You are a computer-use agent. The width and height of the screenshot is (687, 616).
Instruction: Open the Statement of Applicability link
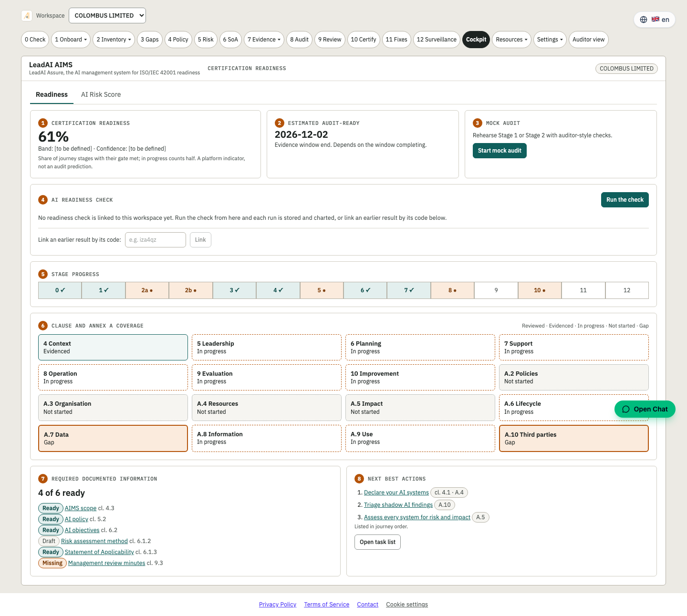[x=99, y=552]
